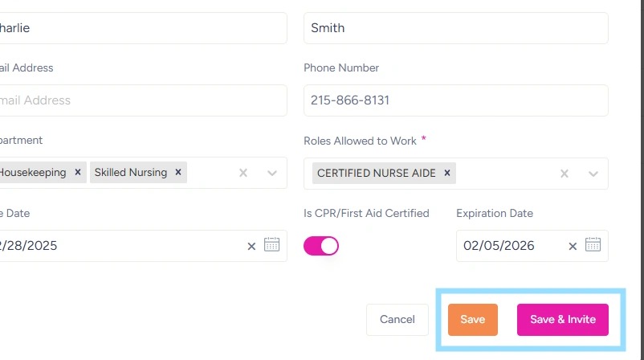Expand the Department dropdown list
Screen dimensions: 644x360
click(272, 173)
